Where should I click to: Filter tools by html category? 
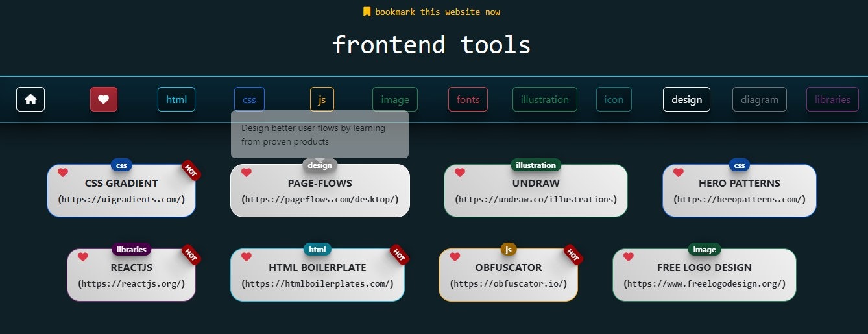coord(176,99)
